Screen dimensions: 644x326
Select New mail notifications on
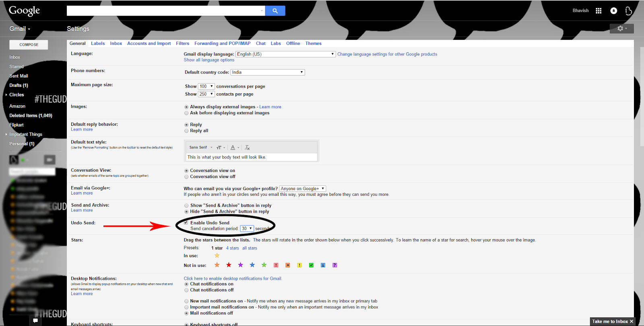(x=186, y=301)
